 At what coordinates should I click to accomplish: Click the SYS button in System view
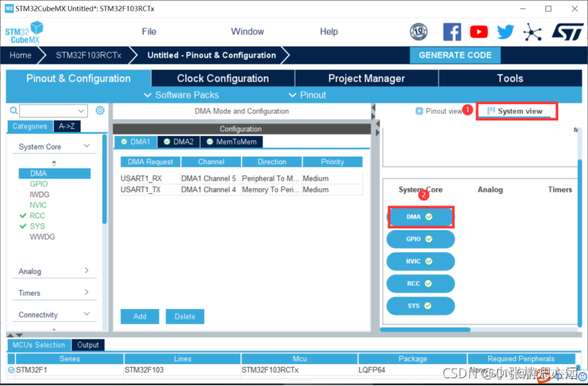[420, 306]
